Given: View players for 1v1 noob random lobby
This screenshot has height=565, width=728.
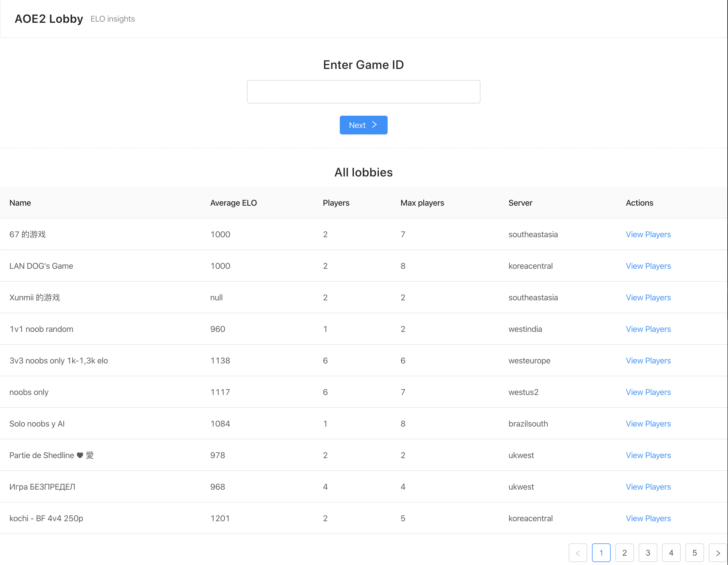Looking at the screenshot, I should [648, 329].
